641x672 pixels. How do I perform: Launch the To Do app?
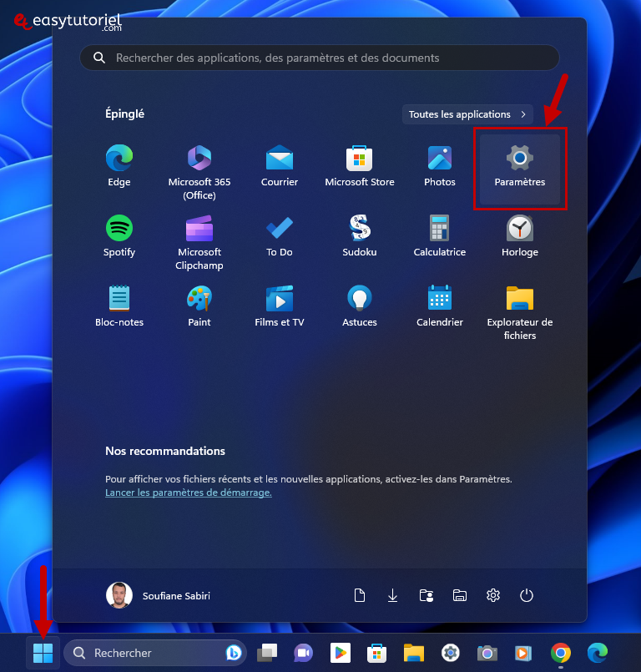tap(280, 236)
